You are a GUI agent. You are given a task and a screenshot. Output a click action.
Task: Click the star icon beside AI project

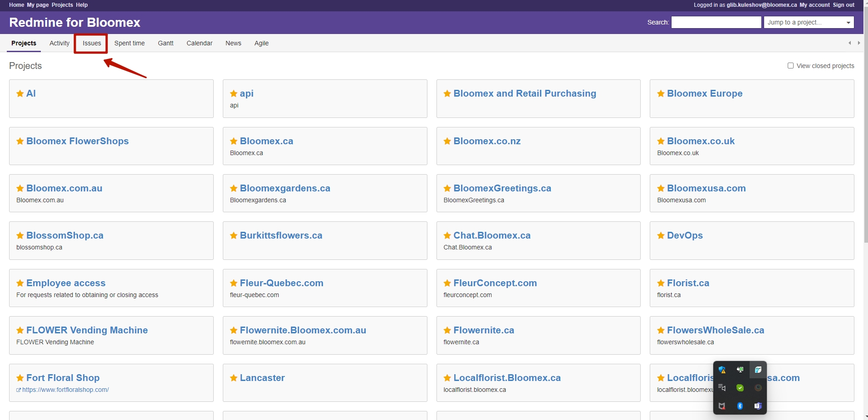pyautogui.click(x=20, y=93)
